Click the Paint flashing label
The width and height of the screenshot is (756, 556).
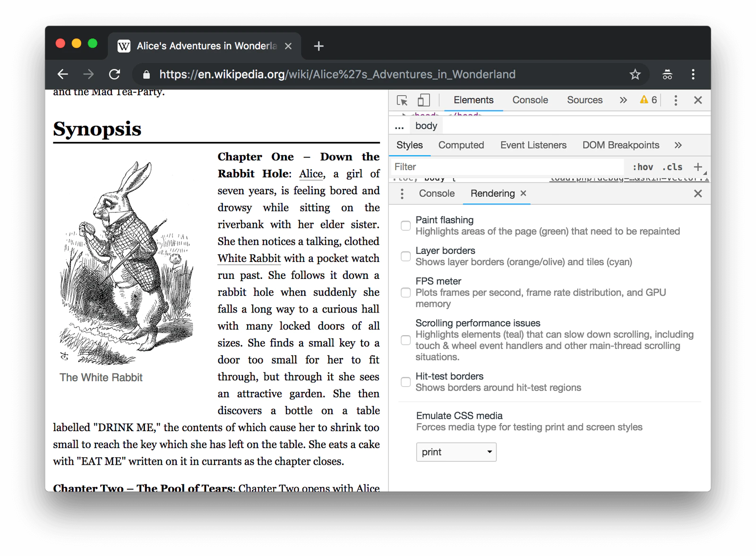click(445, 220)
